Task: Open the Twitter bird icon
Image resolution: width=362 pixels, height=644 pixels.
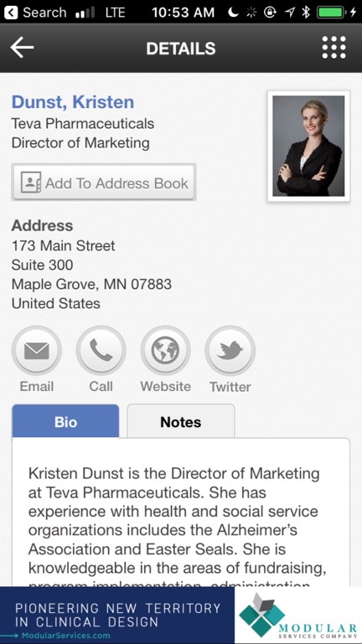Action: [x=230, y=351]
